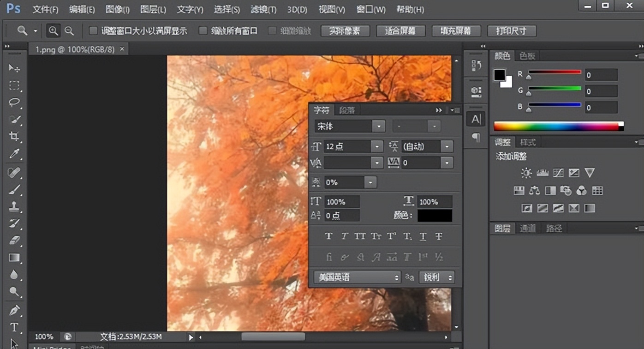The image size is (644, 349).
Task: Click the text color swatch in Character panel
Action: click(434, 215)
